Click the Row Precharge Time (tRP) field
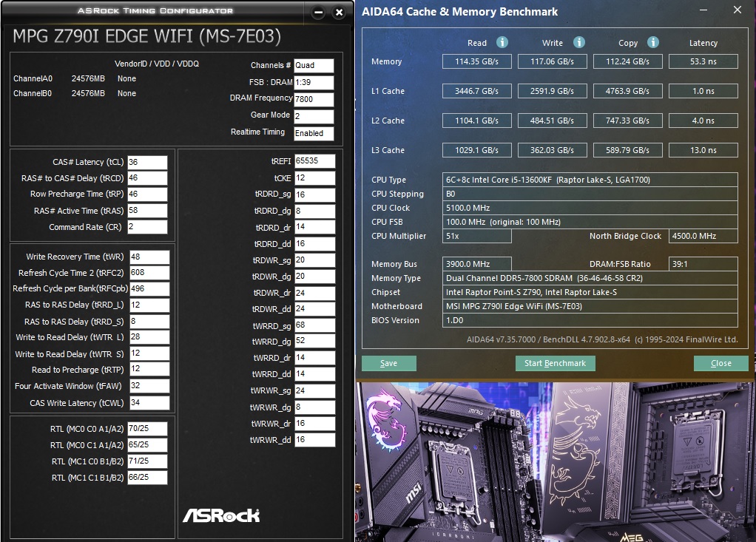Viewport: 756px width, 542px height. click(147, 194)
